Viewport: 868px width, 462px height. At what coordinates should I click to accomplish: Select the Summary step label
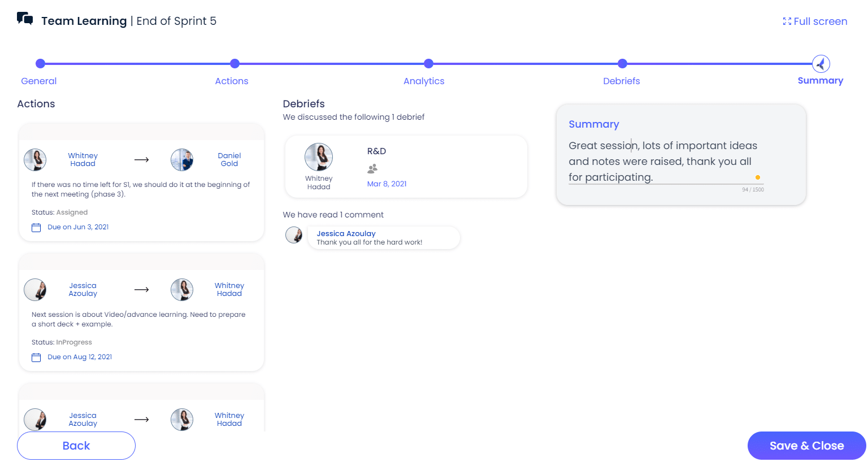(821, 80)
